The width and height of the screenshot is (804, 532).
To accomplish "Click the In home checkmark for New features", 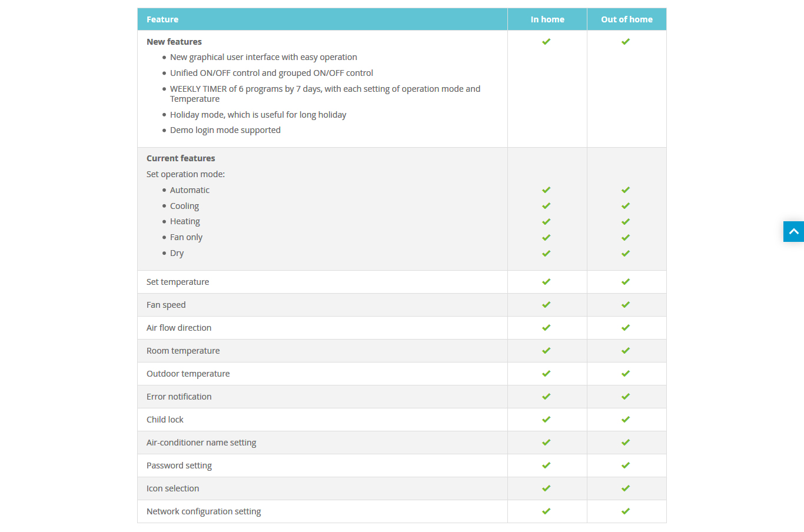I will pos(546,42).
